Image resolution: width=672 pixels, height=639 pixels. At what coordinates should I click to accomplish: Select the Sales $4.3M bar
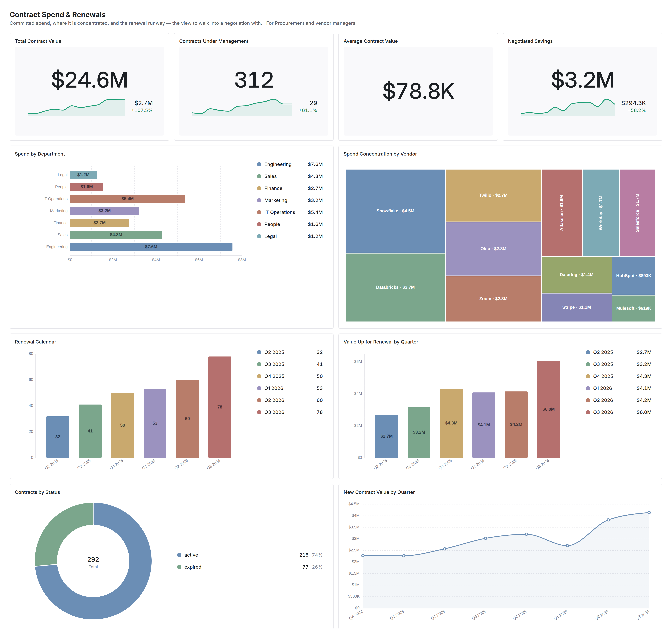click(116, 235)
